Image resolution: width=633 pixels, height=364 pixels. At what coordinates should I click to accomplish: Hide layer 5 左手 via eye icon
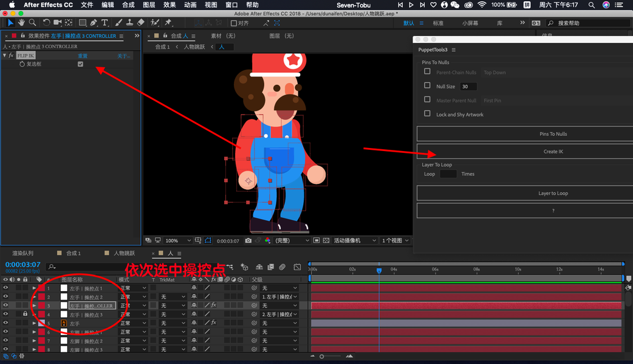tap(5, 323)
